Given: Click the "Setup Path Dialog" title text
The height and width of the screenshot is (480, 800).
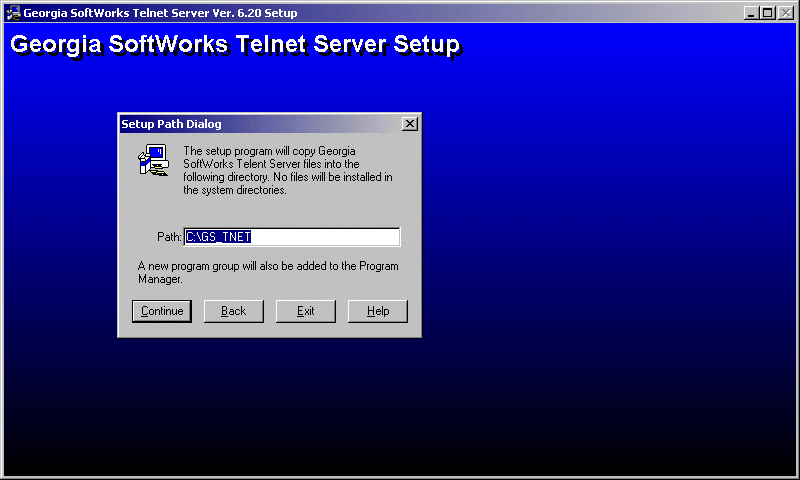Looking at the screenshot, I should click(x=171, y=124).
